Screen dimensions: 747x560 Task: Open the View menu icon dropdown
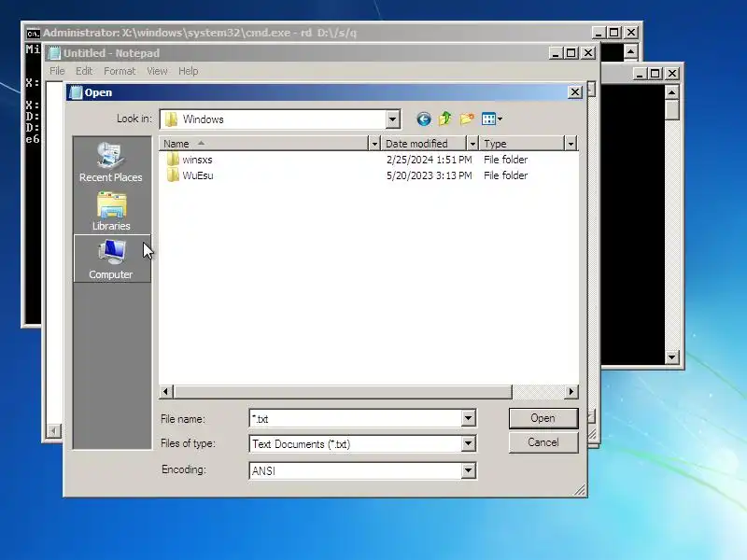pos(492,119)
